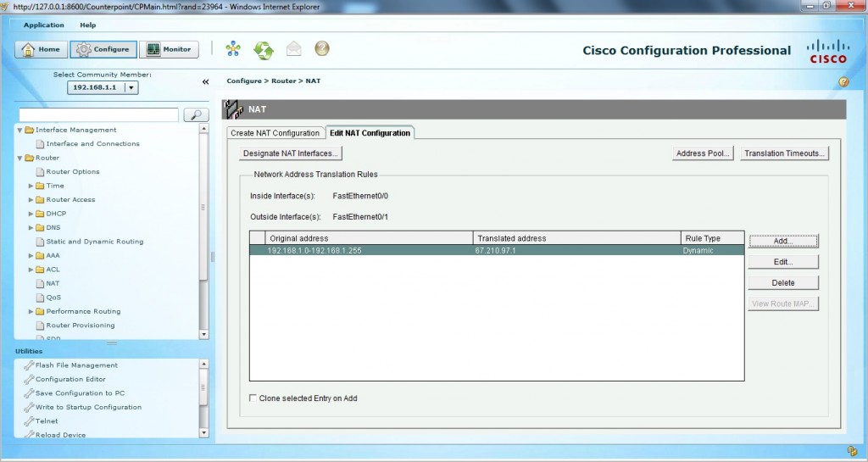Click the Rule Type column header
Image resolution: width=868 pixels, height=462 pixels.
point(712,238)
